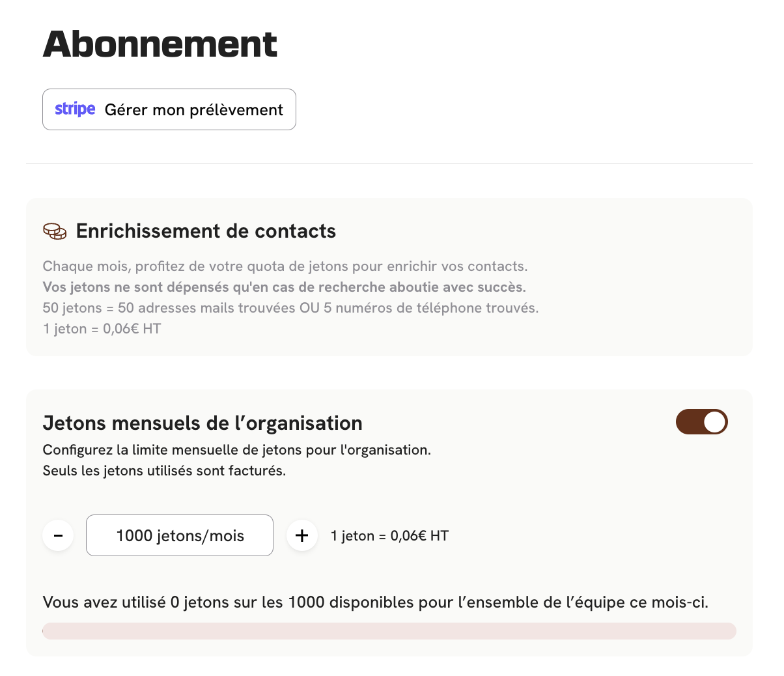784x676 pixels.
Task: Click the Stripe logo icon
Action: click(x=75, y=109)
